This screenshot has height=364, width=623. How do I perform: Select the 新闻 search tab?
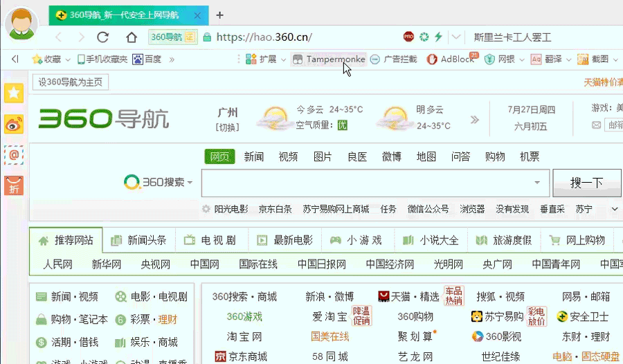pyautogui.click(x=254, y=156)
